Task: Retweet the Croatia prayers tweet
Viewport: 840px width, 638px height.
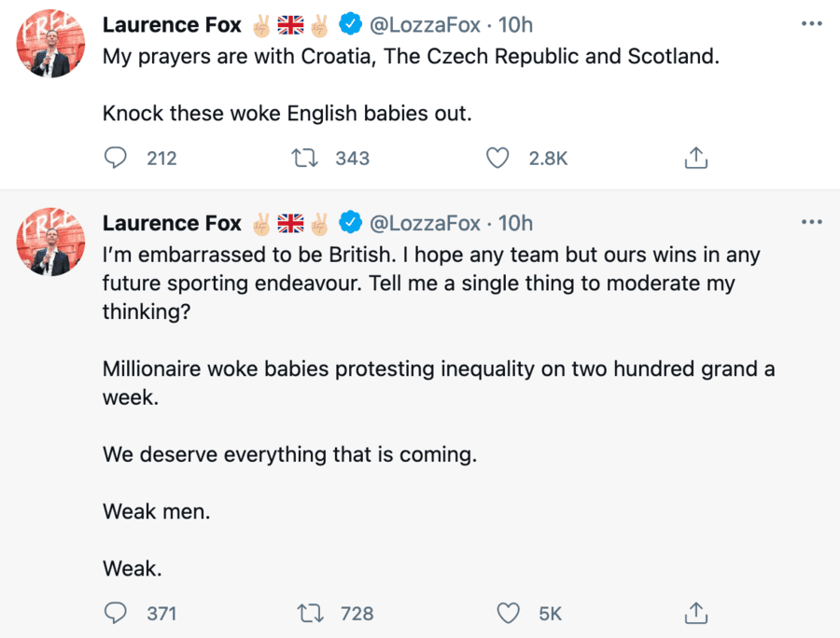Action: tap(304, 159)
